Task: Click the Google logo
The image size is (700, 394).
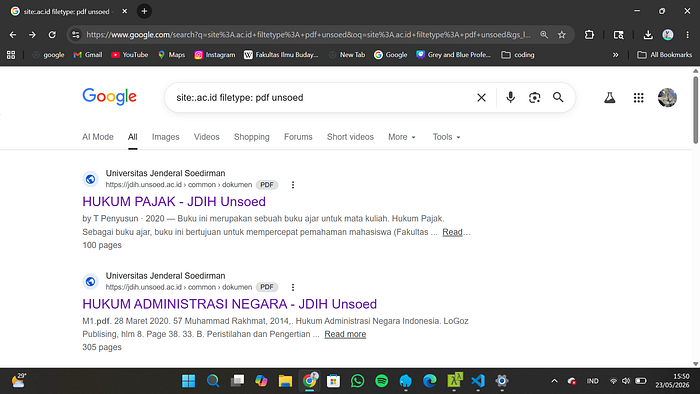Action: (x=109, y=97)
